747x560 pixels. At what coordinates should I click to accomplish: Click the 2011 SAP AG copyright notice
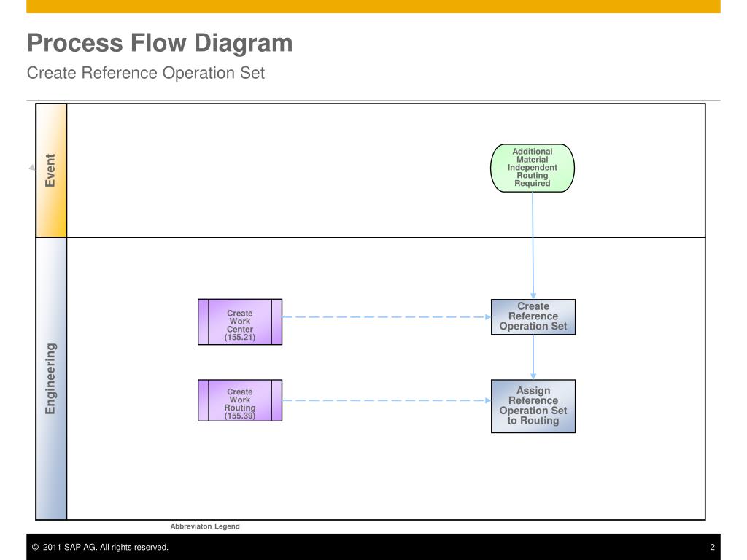pyautogui.click(x=100, y=547)
